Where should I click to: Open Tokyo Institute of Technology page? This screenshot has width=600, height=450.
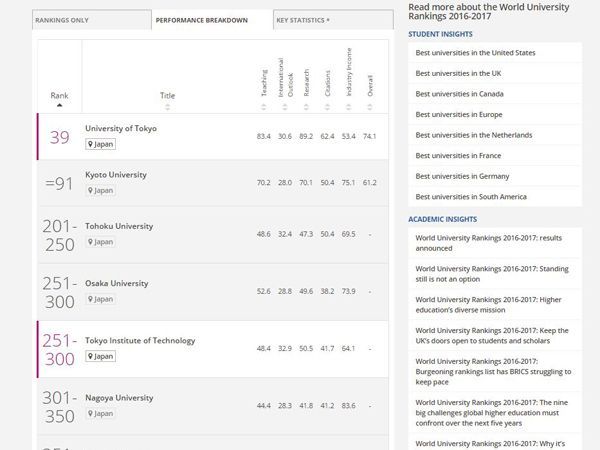(140, 341)
